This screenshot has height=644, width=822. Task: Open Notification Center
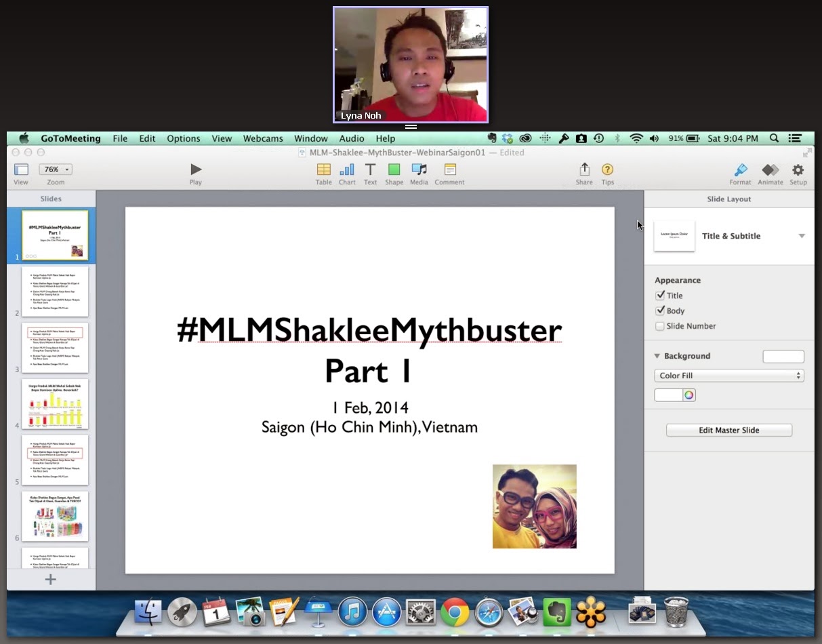(796, 138)
